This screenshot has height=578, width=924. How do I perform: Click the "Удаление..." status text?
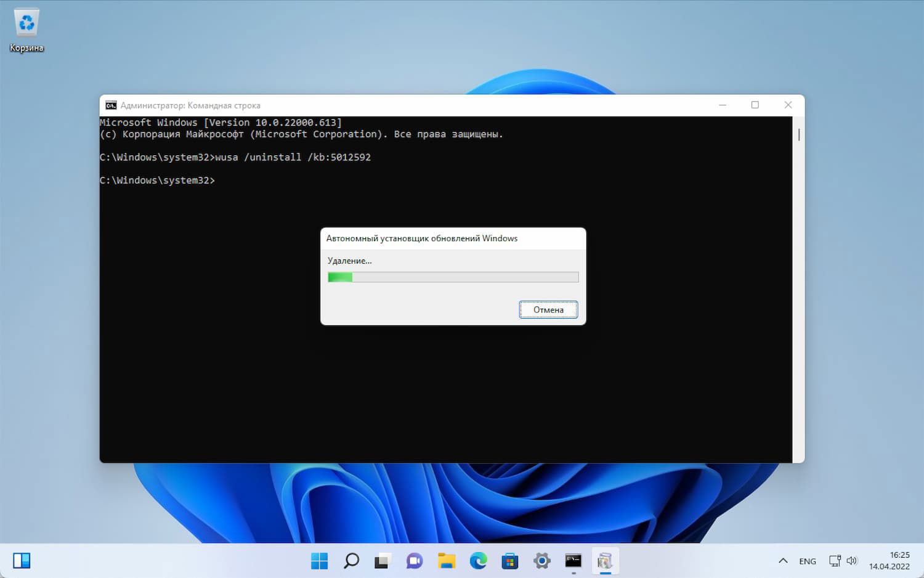tap(349, 261)
